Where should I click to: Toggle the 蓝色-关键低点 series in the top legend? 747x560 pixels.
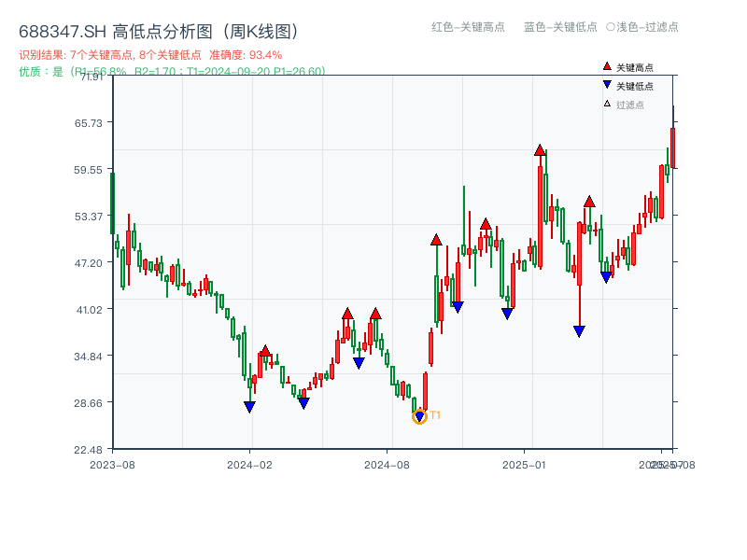click(x=560, y=27)
